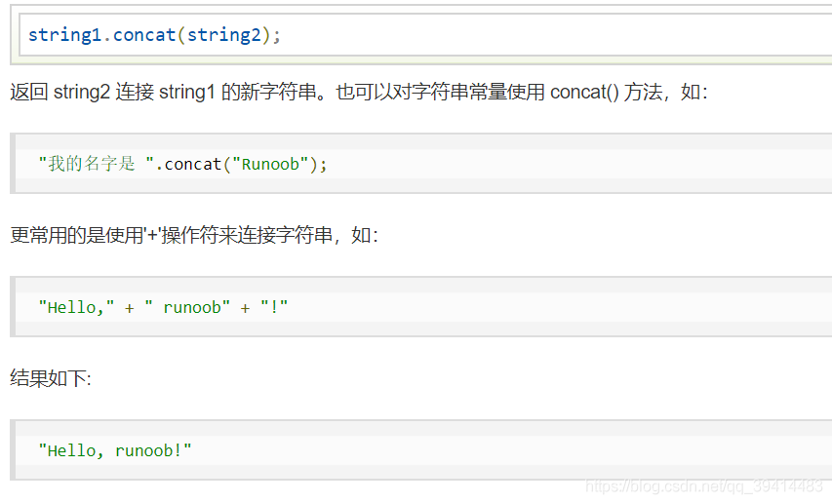
Task: Click the "!" string literal
Action: 274,307
